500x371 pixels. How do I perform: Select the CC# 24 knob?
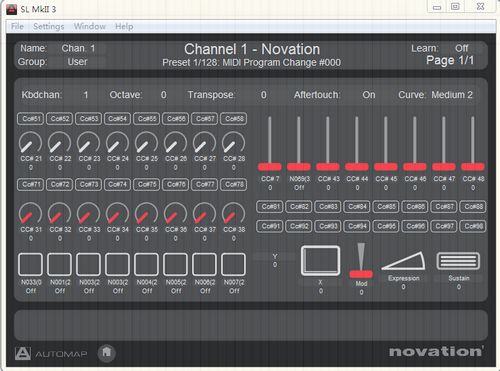(118, 143)
